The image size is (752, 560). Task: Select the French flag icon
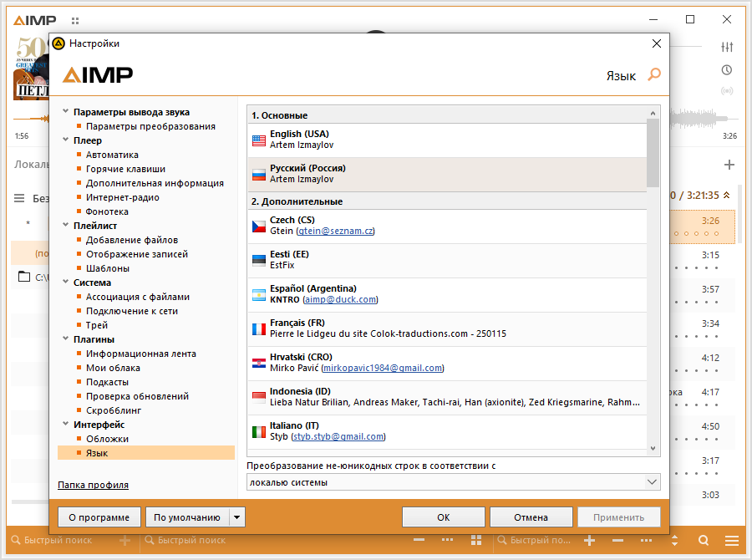click(x=259, y=328)
